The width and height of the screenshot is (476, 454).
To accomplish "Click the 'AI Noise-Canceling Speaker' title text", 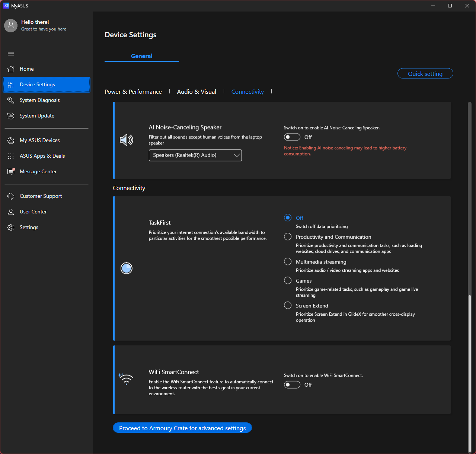I will tap(185, 127).
